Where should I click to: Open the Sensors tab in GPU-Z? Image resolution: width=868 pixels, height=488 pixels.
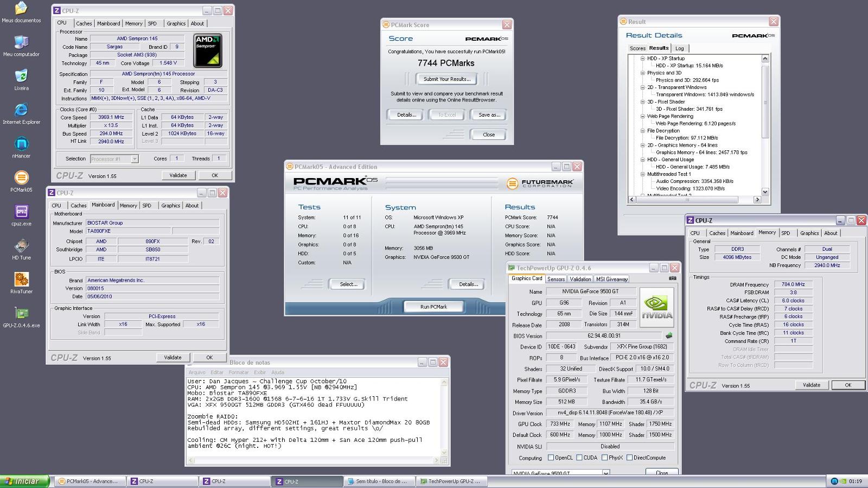[x=556, y=279]
